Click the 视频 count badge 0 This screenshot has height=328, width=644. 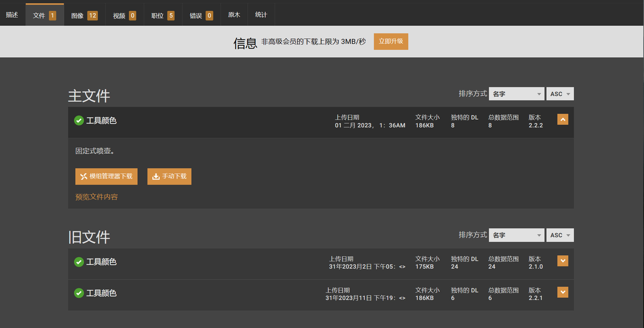point(132,16)
